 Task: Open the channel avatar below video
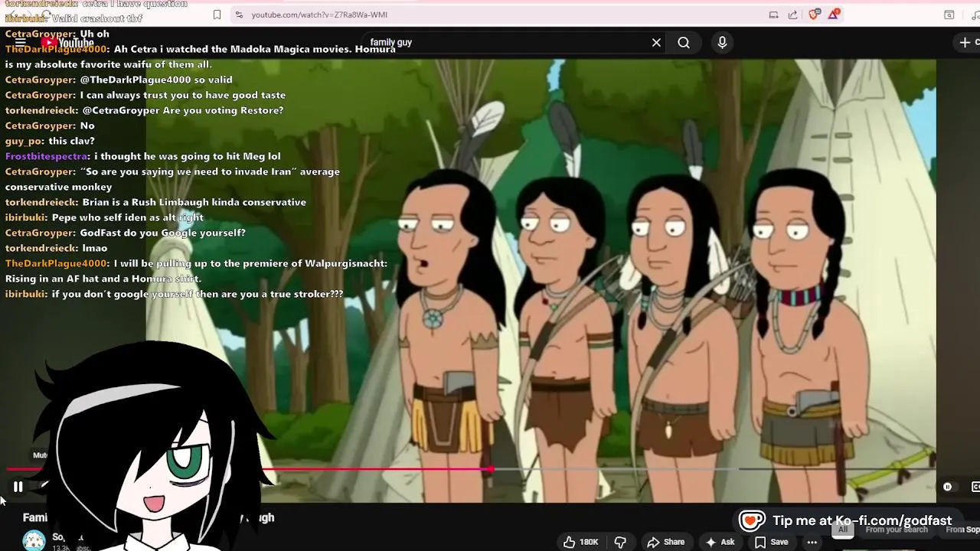pyautogui.click(x=34, y=541)
